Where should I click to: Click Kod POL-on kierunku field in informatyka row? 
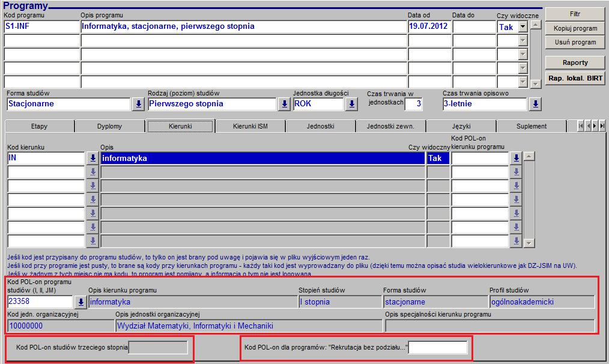(480, 158)
